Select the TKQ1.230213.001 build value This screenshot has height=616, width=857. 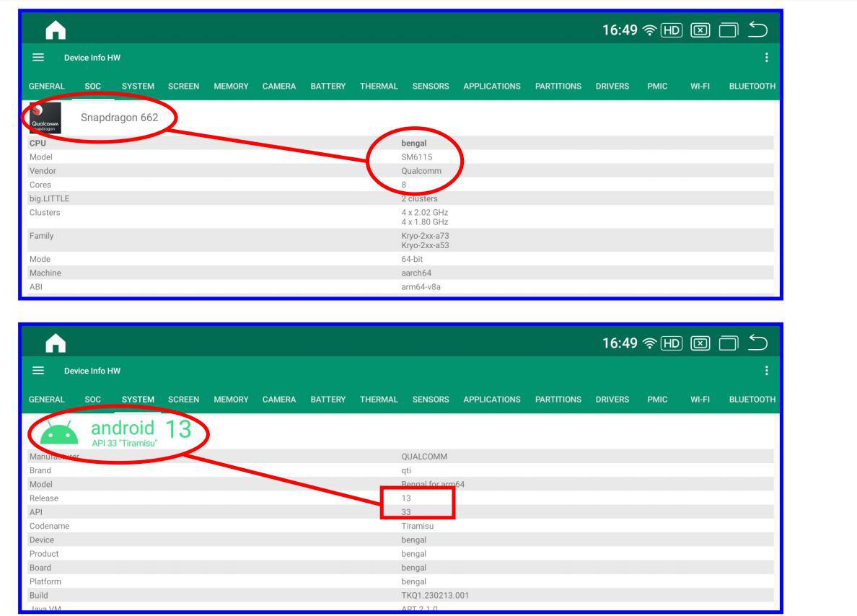435,596
